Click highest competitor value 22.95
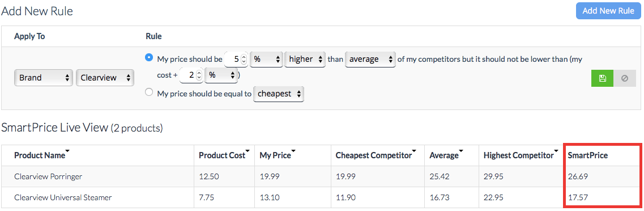 tap(494, 197)
